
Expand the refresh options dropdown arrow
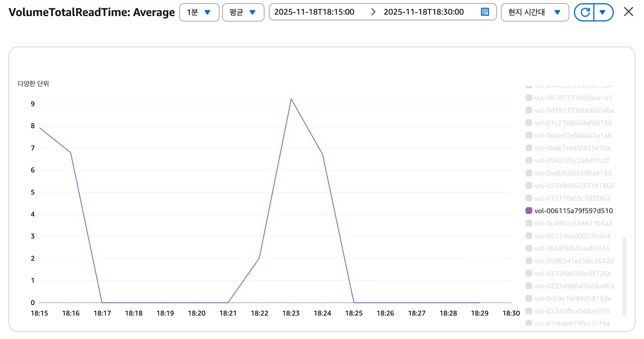click(603, 12)
